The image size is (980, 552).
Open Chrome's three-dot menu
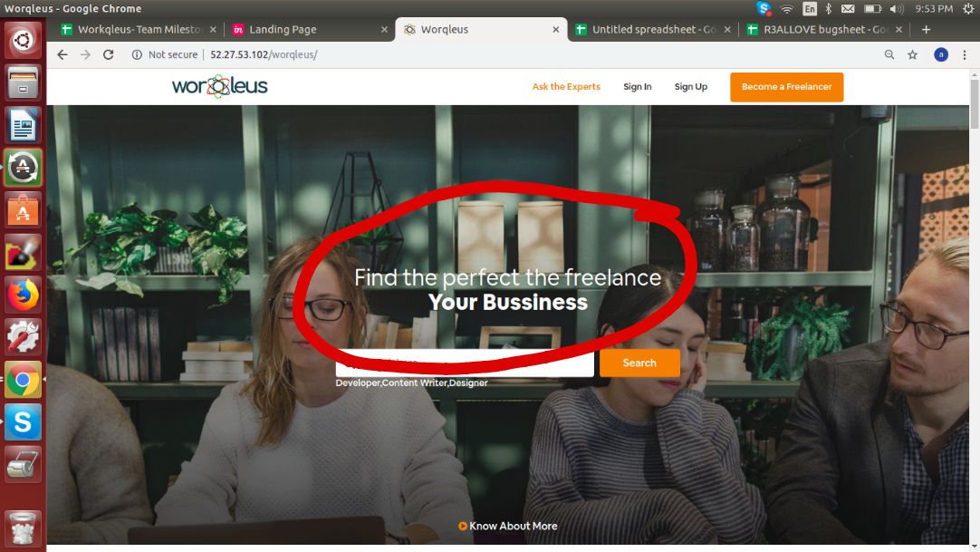965,54
